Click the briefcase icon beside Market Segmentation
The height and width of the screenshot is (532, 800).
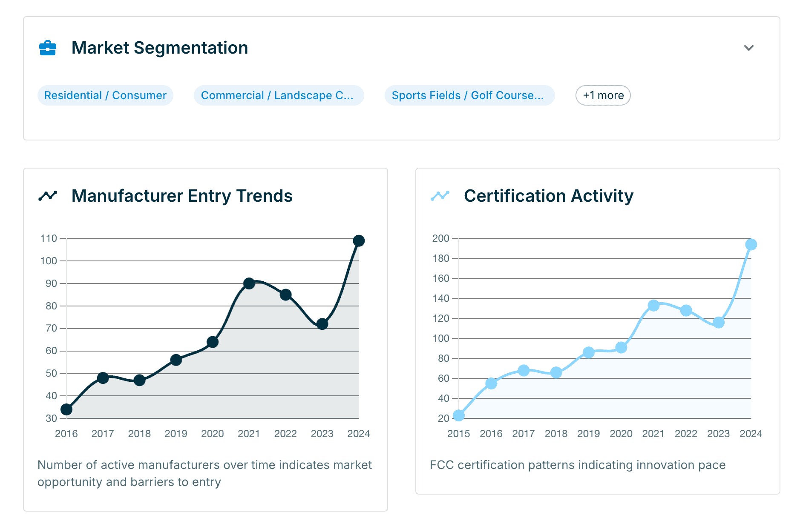click(48, 48)
